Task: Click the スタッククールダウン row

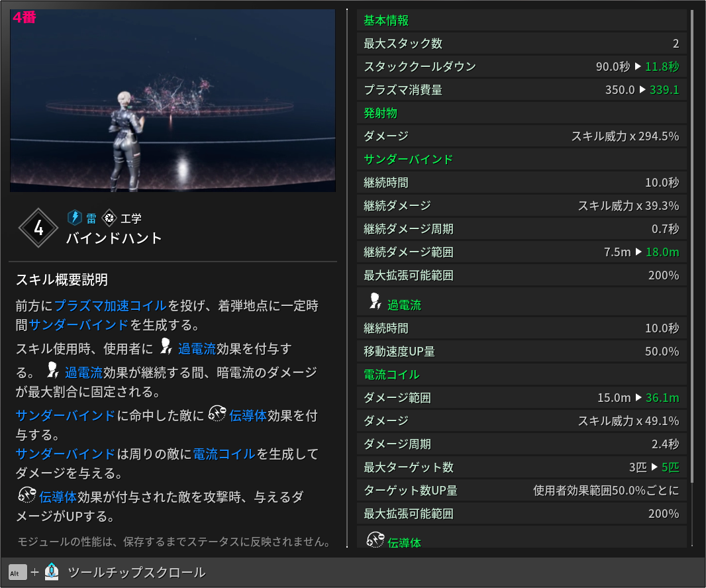Action: click(x=522, y=67)
